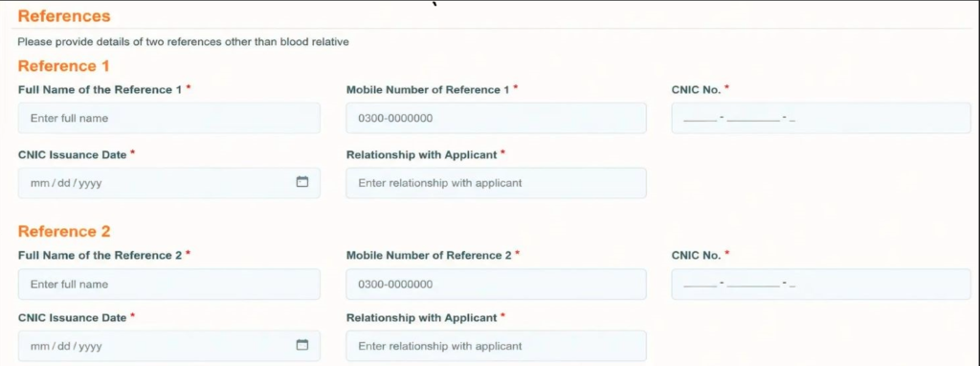Open calendar picker for Reference 2 issuance date
The width and height of the screenshot is (980, 366).
(x=301, y=345)
